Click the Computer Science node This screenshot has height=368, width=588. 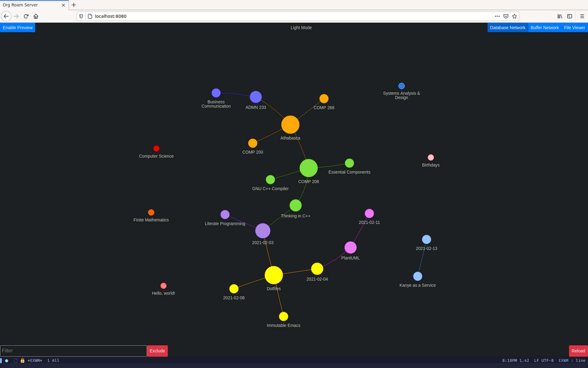156,149
